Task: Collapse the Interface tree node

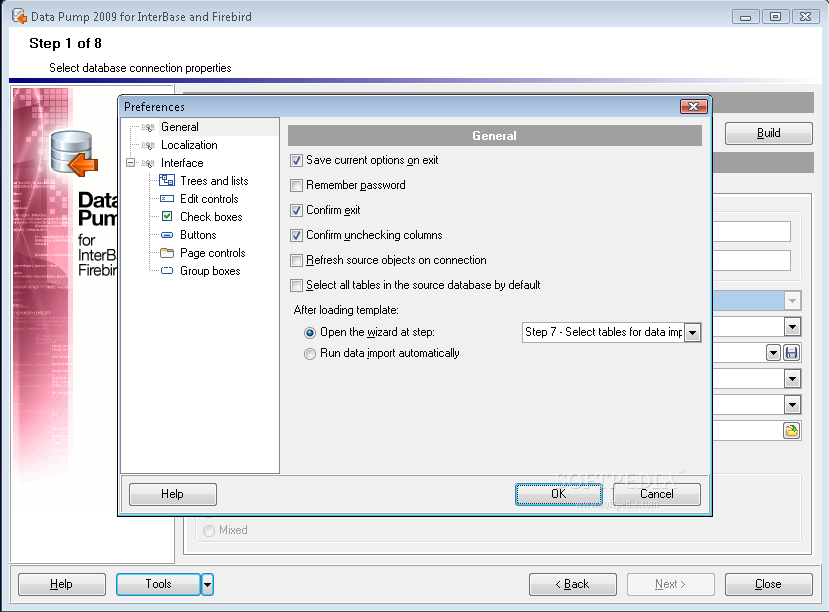Action: coord(131,163)
